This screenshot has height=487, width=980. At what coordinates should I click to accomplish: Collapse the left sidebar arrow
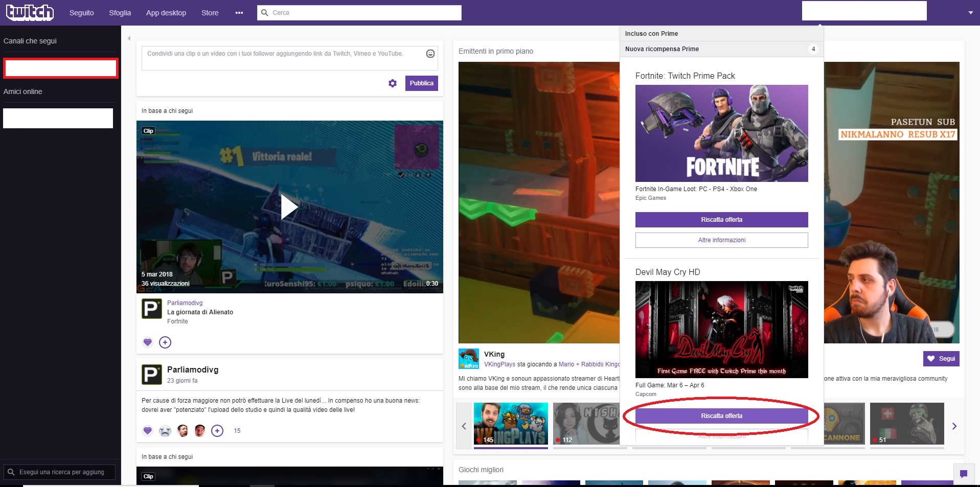click(129, 38)
